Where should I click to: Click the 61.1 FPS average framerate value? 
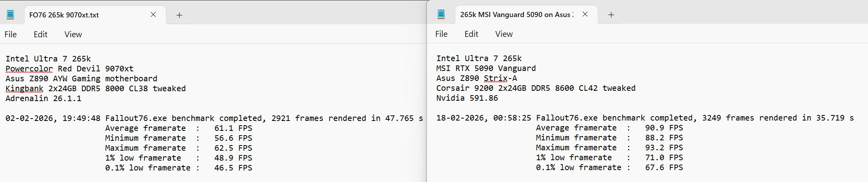(x=233, y=128)
